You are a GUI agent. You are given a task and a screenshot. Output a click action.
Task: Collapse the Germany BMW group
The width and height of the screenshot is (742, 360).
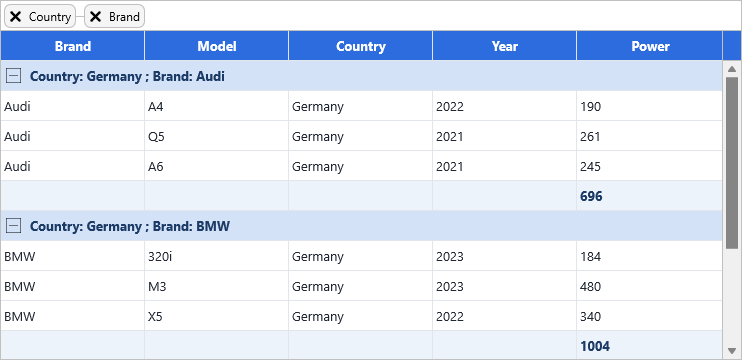click(x=13, y=226)
